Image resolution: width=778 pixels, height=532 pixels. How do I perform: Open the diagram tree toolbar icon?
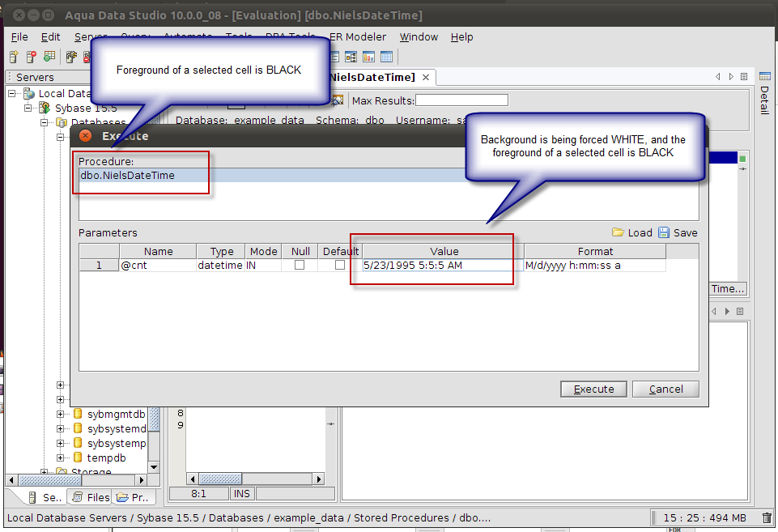[351, 57]
